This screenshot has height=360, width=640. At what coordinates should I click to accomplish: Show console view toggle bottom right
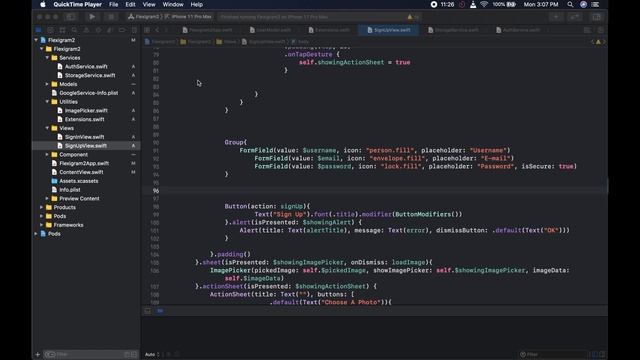602,354
